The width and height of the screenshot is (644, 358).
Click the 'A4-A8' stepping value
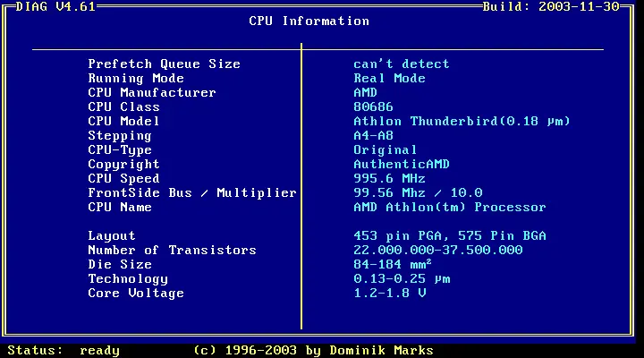coord(373,135)
